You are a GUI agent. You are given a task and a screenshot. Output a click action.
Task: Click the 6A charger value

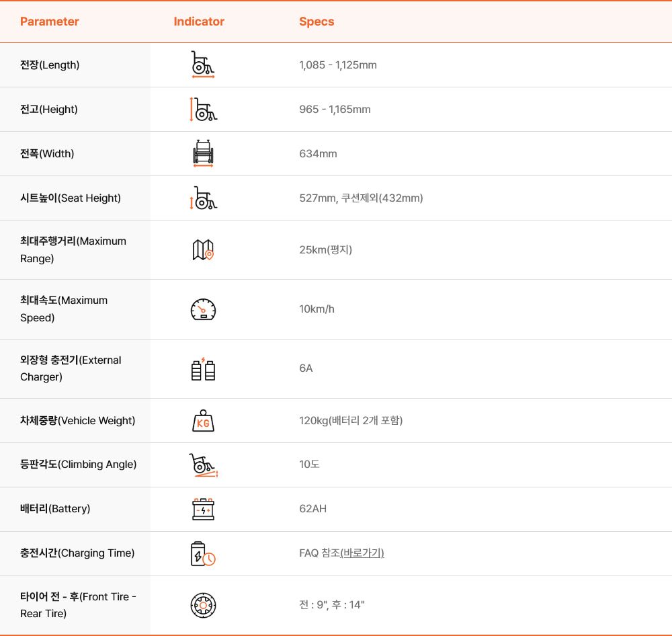pyautogui.click(x=306, y=368)
